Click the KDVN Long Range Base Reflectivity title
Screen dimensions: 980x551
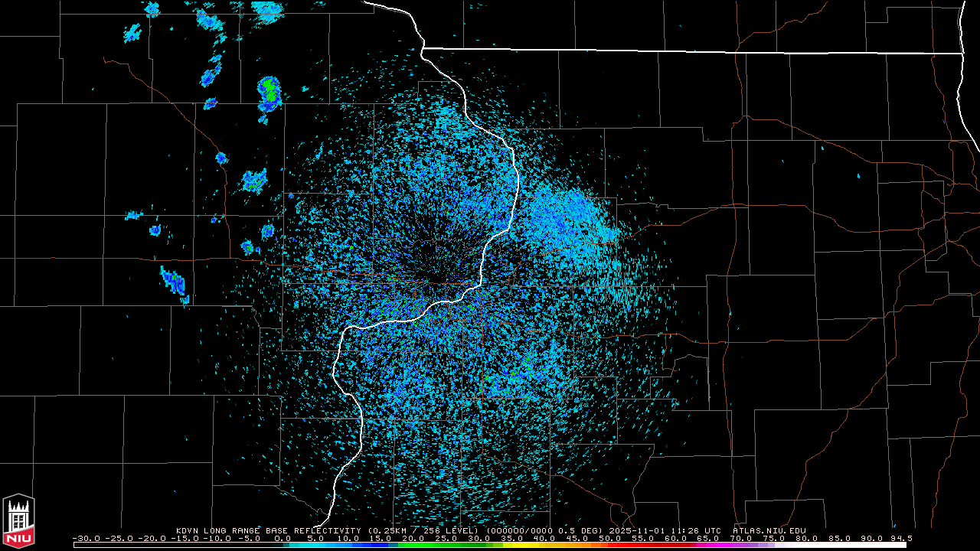(268, 530)
